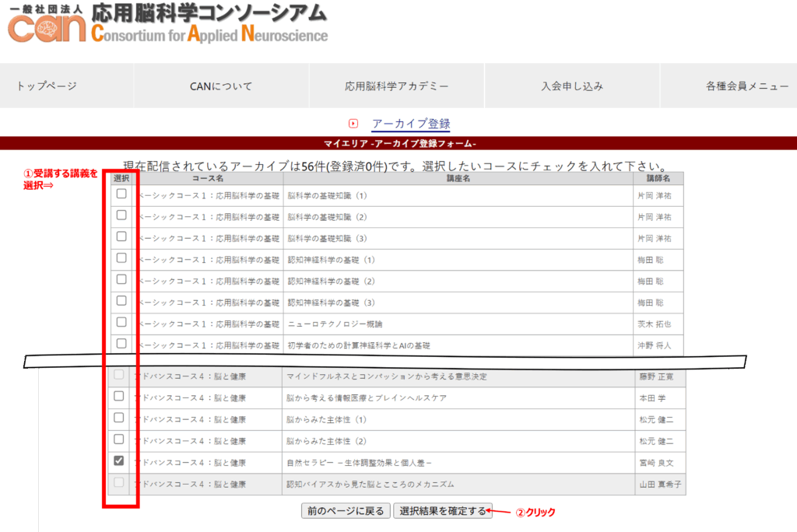Open the CANについて menu item

pos(221,86)
